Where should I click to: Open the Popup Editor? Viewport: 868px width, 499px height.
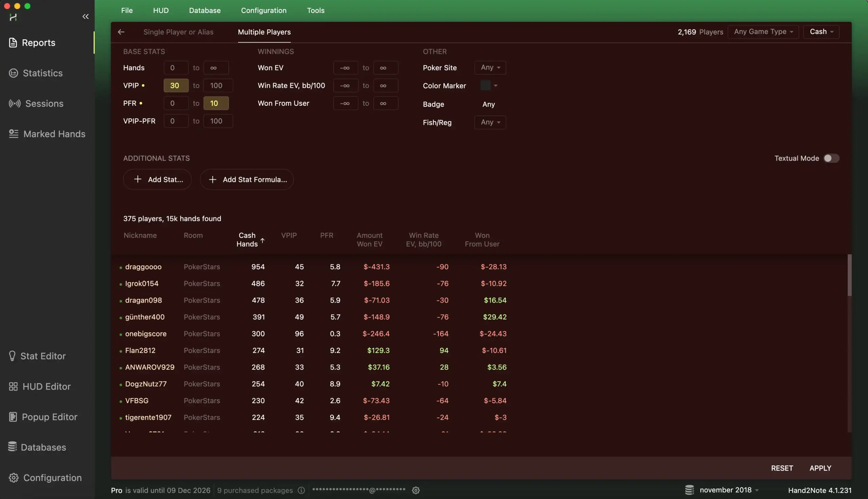point(50,417)
